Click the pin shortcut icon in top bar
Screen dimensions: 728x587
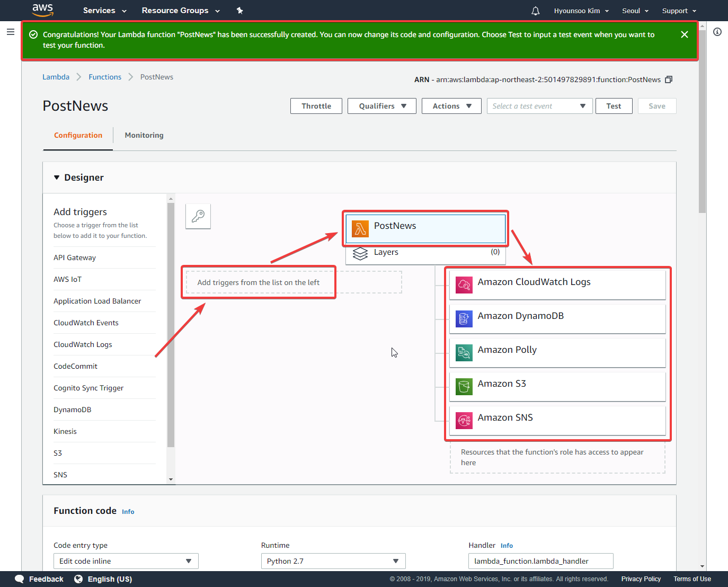pyautogui.click(x=239, y=11)
